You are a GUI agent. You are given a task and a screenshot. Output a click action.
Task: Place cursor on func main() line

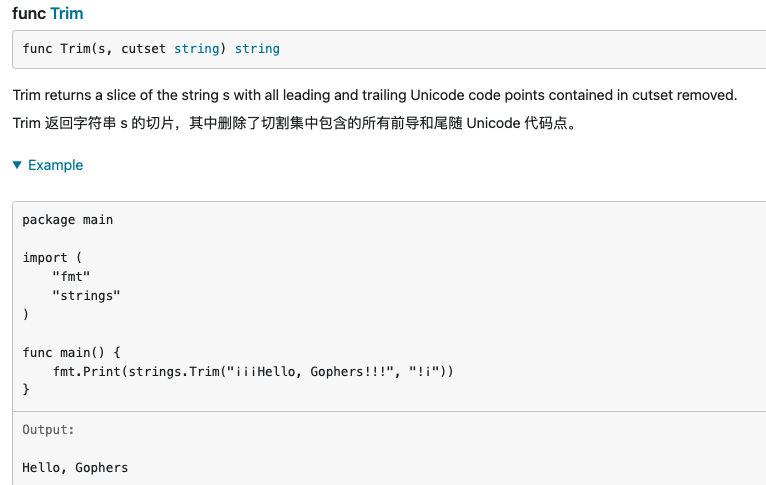tap(71, 352)
